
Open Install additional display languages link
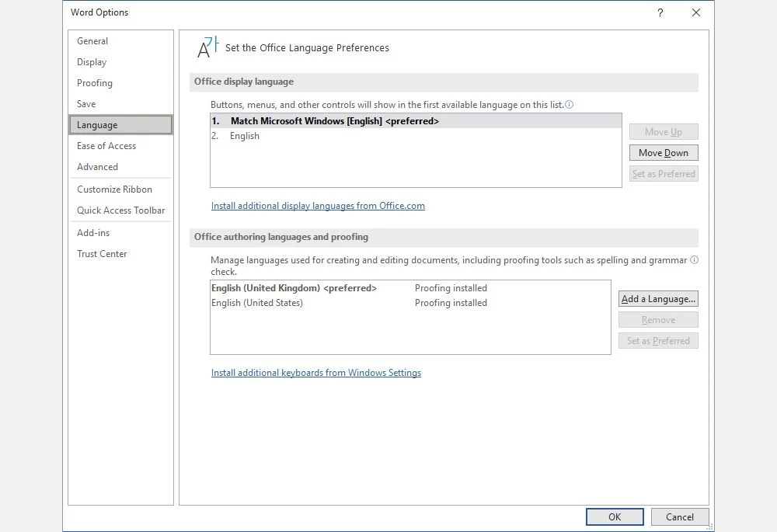click(318, 206)
